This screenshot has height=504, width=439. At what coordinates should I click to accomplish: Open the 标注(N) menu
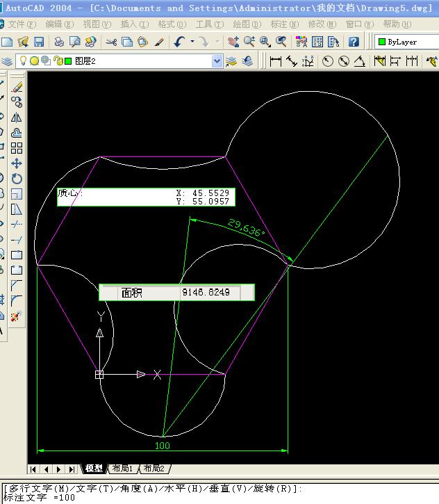285,24
